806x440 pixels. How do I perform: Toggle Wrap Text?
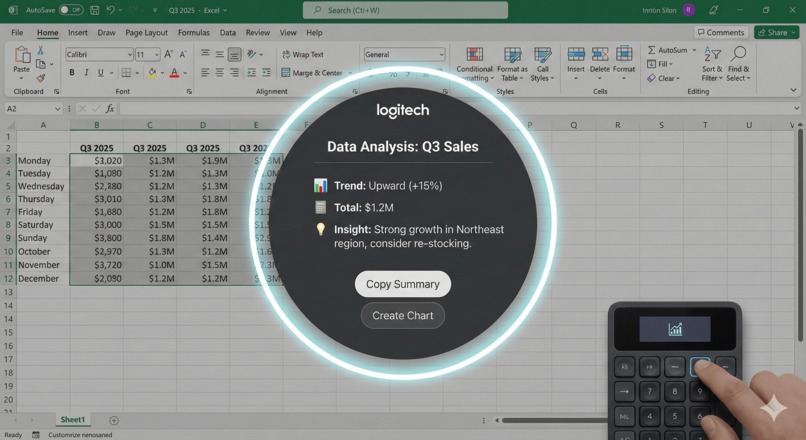[x=303, y=54]
